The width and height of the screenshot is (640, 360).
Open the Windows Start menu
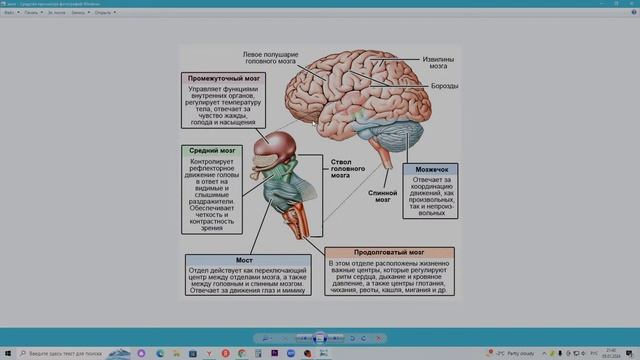tap(8, 353)
